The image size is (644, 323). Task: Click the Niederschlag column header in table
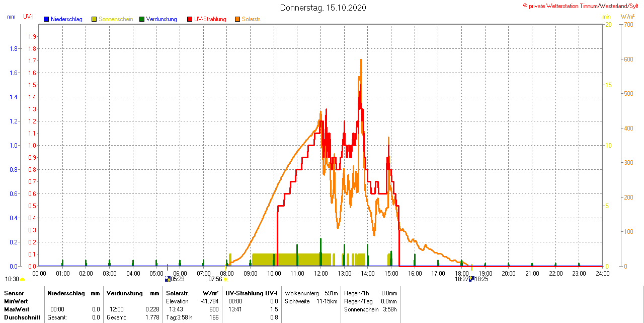click(x=66, y=293)
